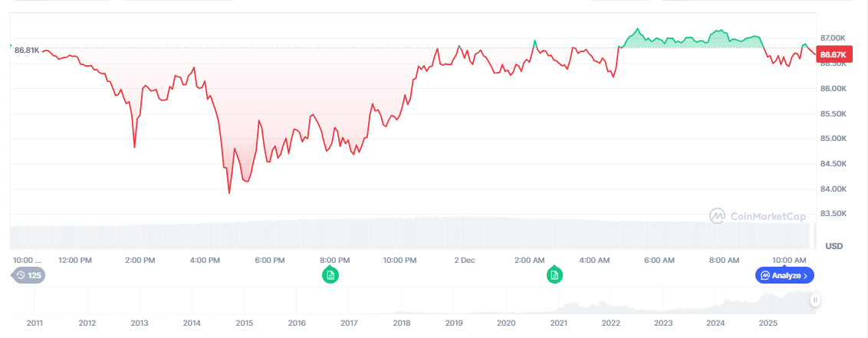This screenshot has width=868, height=338.
Task: Click the 2 Dec date axis label
Action: (464, 261)
